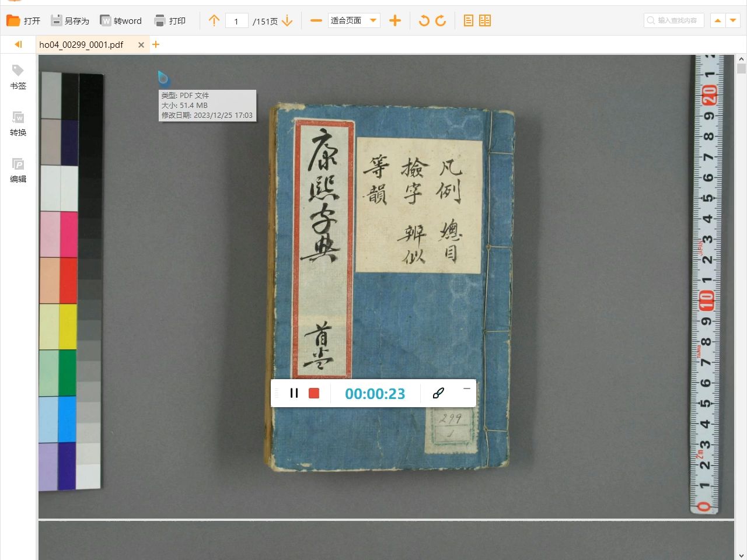
Task: Click 另存为 save-as button
Action: [70, 21]
